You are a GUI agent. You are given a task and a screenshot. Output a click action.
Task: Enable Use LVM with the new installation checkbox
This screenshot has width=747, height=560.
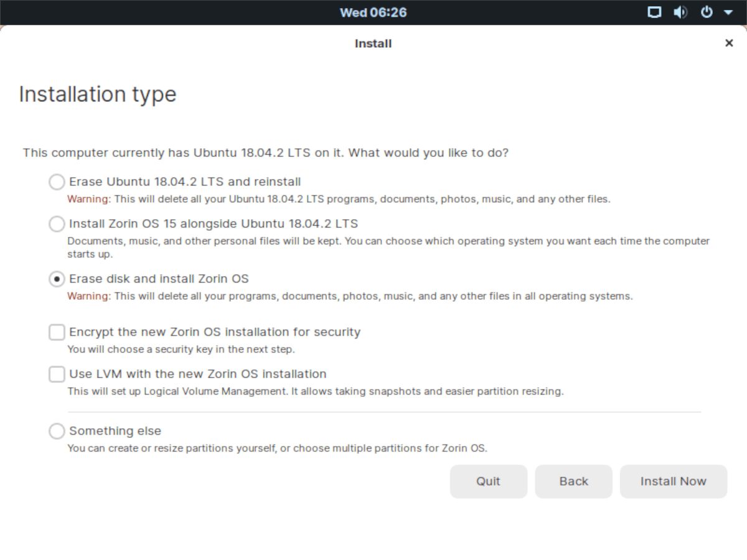57,374
